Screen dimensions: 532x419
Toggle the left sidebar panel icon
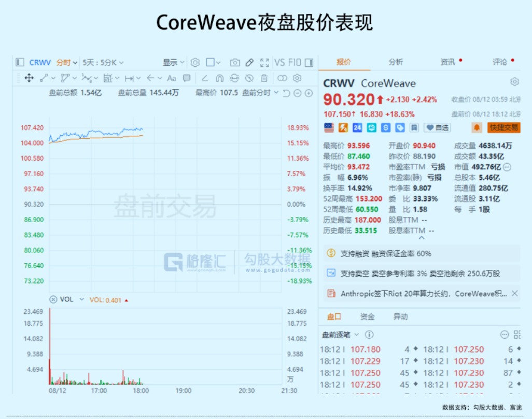20,62
